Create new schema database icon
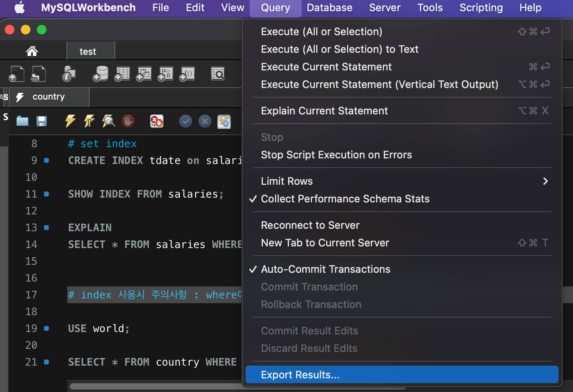Viewport: 573px width, 392px height. click(x=100, y=74)
